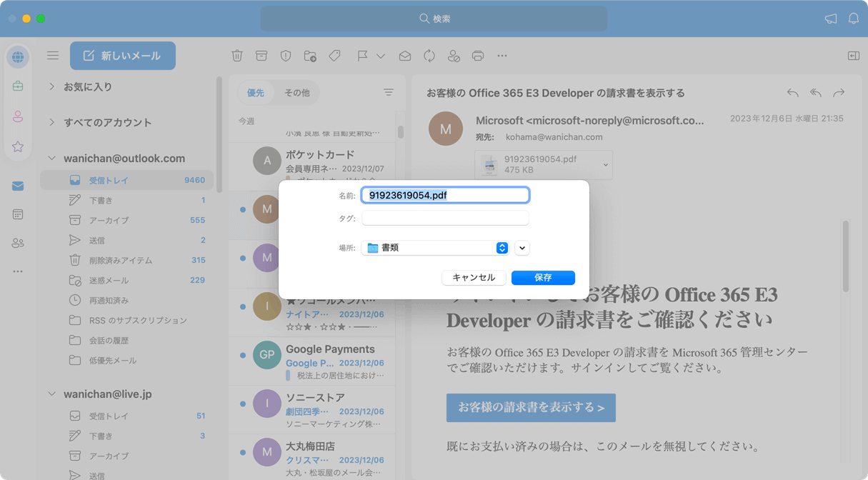868x480 pixels.
Task: Select Snoozed (再通知済み) folder
Action: [128, 300]
